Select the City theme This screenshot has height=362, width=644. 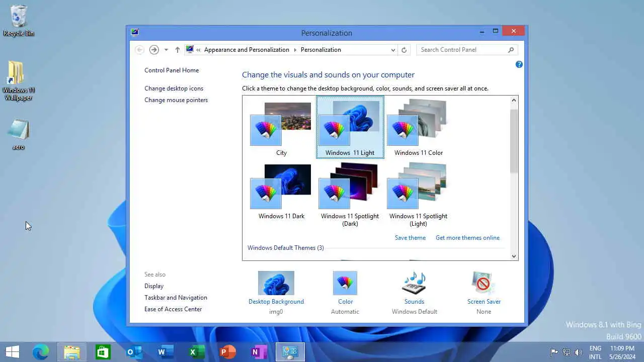pos(281,127)
